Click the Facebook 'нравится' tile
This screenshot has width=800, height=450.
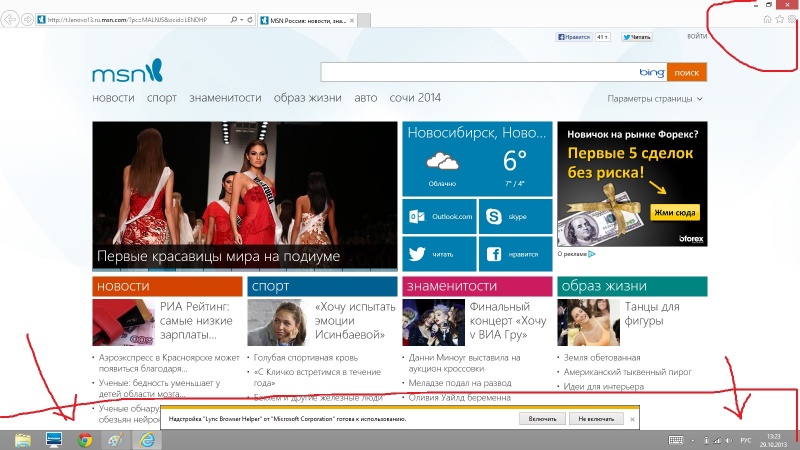[515, 253]
